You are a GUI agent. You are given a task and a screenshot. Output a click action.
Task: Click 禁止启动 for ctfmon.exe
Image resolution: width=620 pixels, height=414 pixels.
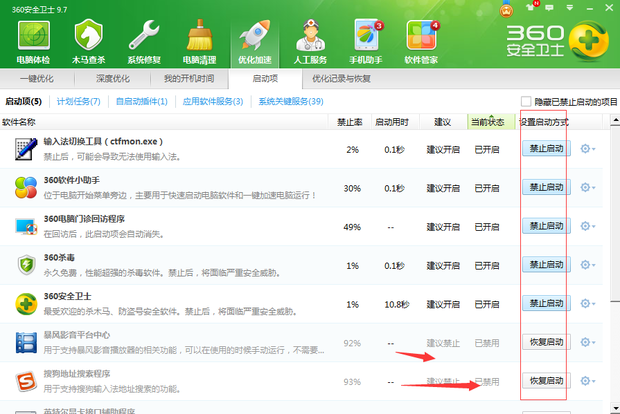pyautogui.click(x=546, y=149)
